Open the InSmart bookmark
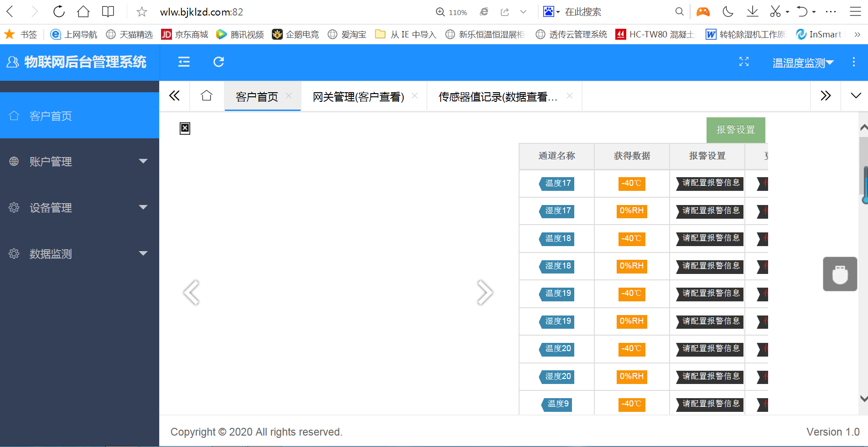This screenshot has width=868, height=447. tap(819, 34)
